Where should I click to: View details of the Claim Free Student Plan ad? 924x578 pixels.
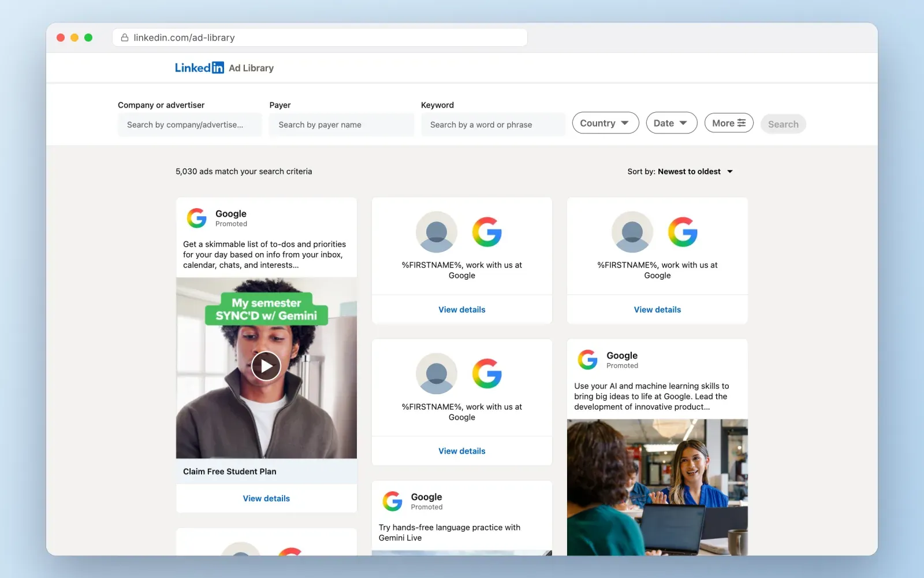pos(266,498)
